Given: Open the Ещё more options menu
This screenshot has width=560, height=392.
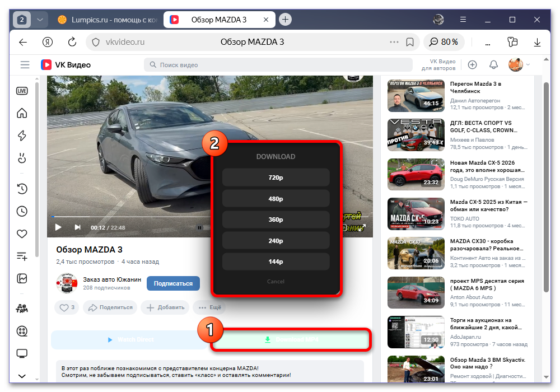Looking at the screenshot, I should click(209, 307).
